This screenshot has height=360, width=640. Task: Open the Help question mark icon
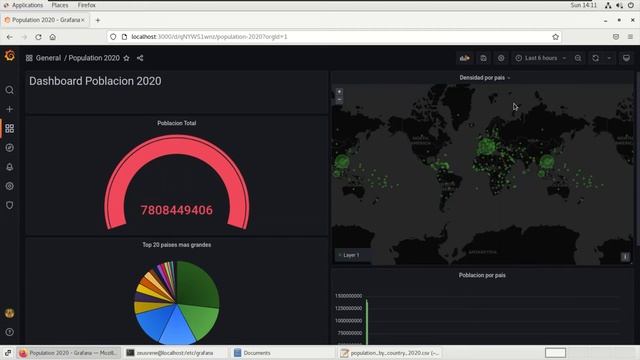point(9,332)
